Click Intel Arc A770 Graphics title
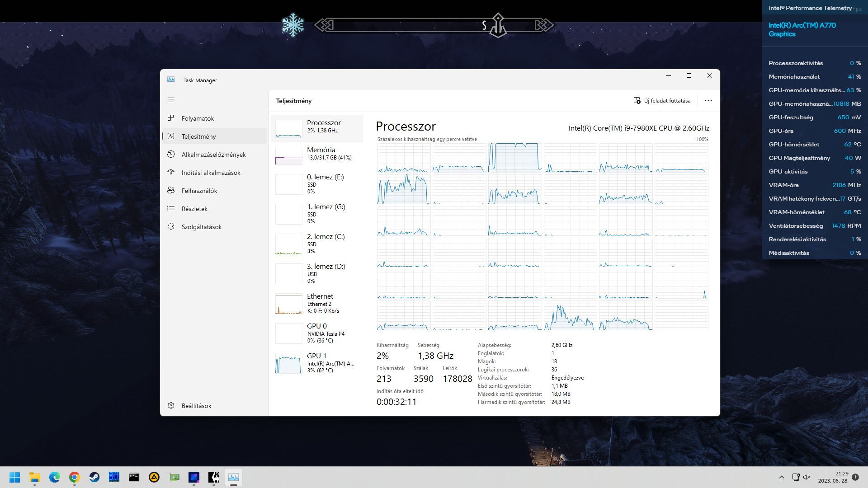The height and width of the screenshot is (488, 868). (x=802, y=29)
